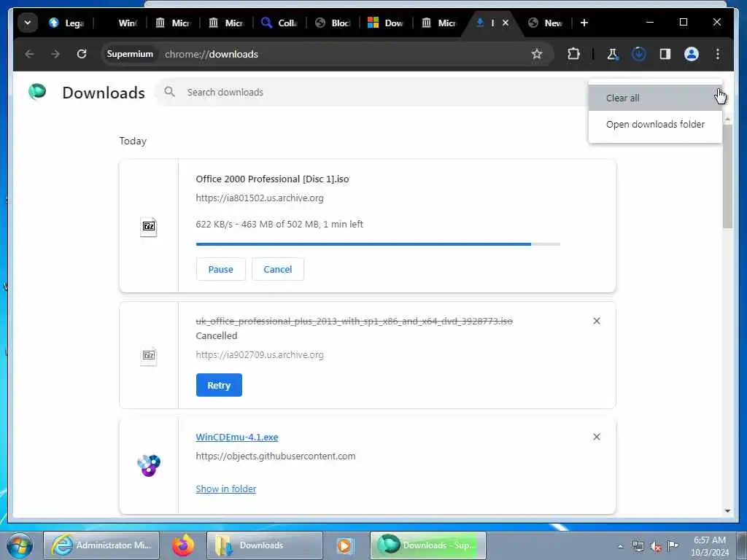Retry the cancelled Office 2013 download

coord(219,385)
